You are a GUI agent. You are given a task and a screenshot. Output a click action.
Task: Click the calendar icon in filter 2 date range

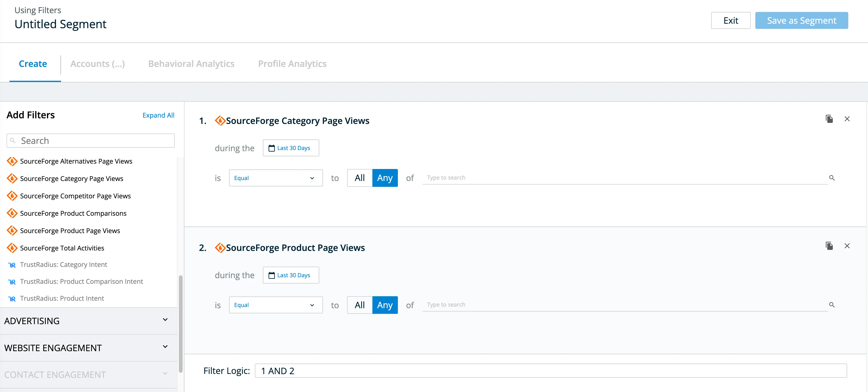[x=272, y=275]
